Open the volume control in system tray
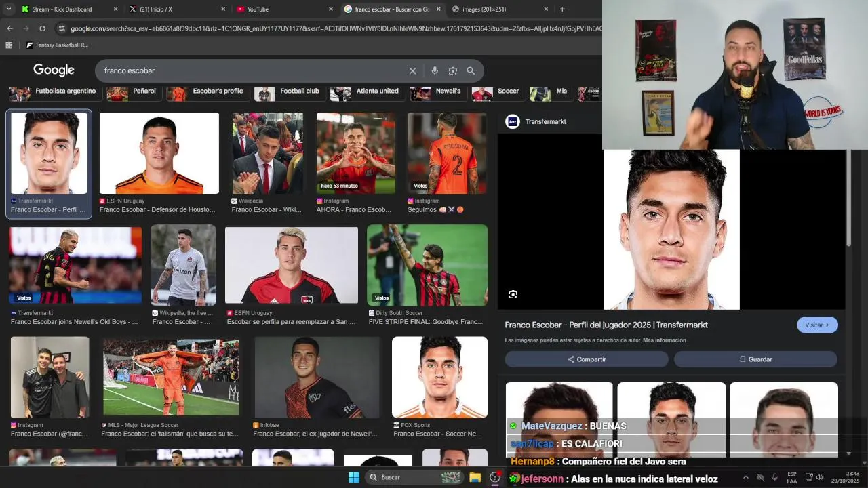The width and height of the screenshot is (868, 488). (819, 477)
